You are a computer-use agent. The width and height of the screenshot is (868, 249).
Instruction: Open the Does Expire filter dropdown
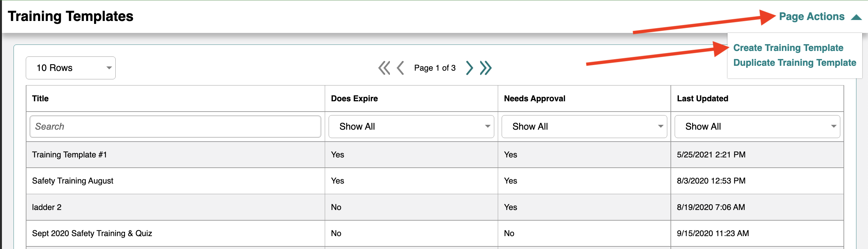click(411, 126)
